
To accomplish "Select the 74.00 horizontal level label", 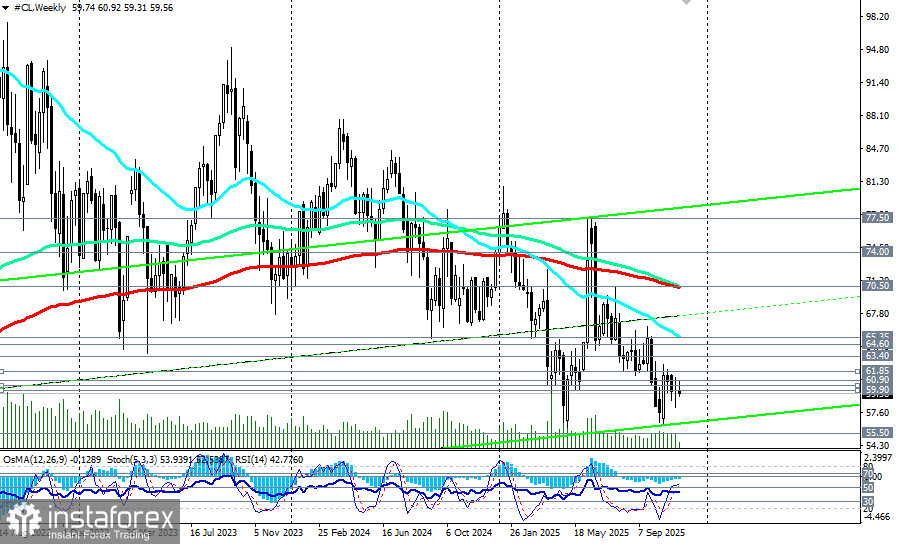I will coord(877,252).
